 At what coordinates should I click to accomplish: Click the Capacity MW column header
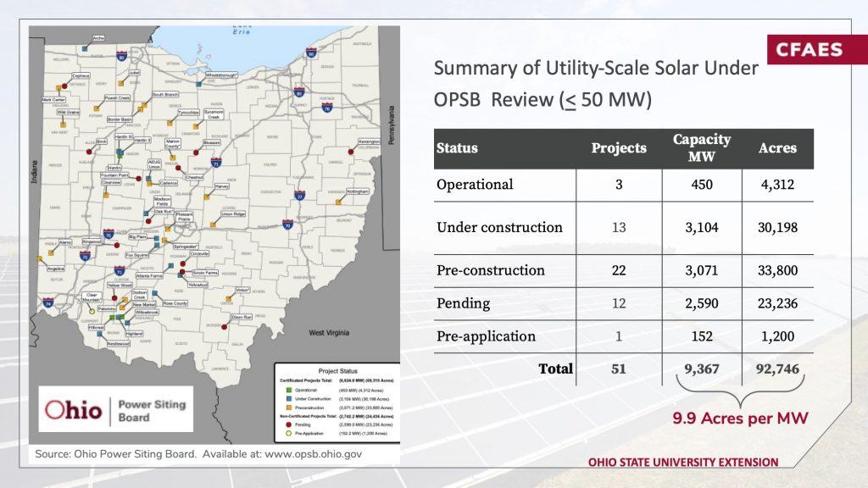tap(701, 147)
